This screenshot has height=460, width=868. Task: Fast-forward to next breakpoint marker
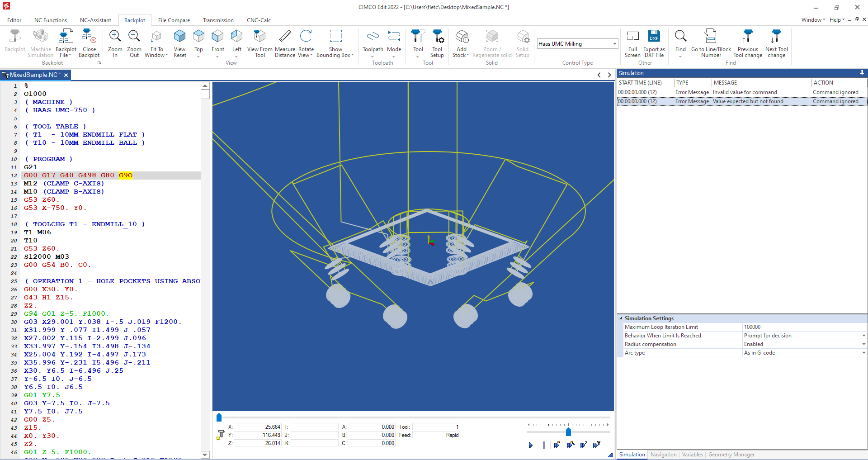click(x=557, y=445)
